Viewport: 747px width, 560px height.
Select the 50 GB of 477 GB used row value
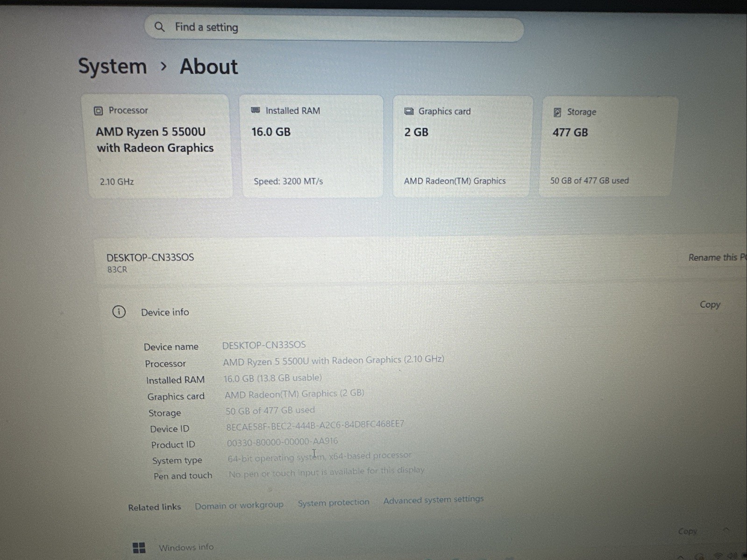click(x=270, y=411)
